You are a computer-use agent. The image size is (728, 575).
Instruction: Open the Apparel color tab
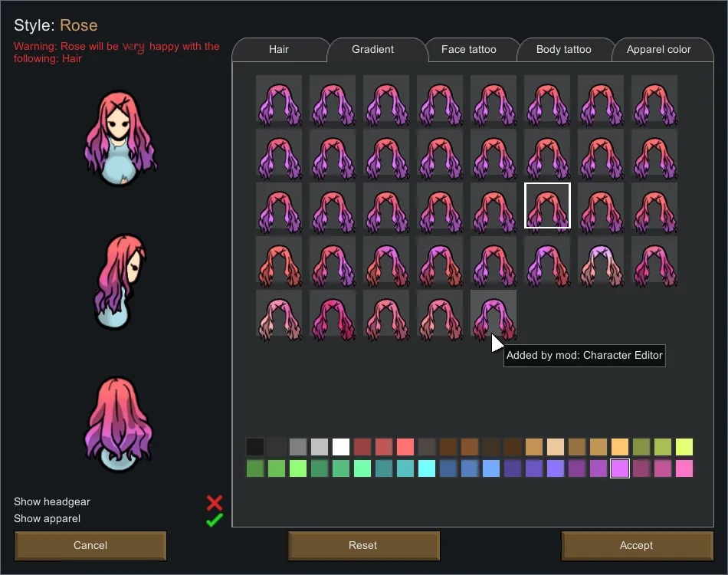coord(659,50)
